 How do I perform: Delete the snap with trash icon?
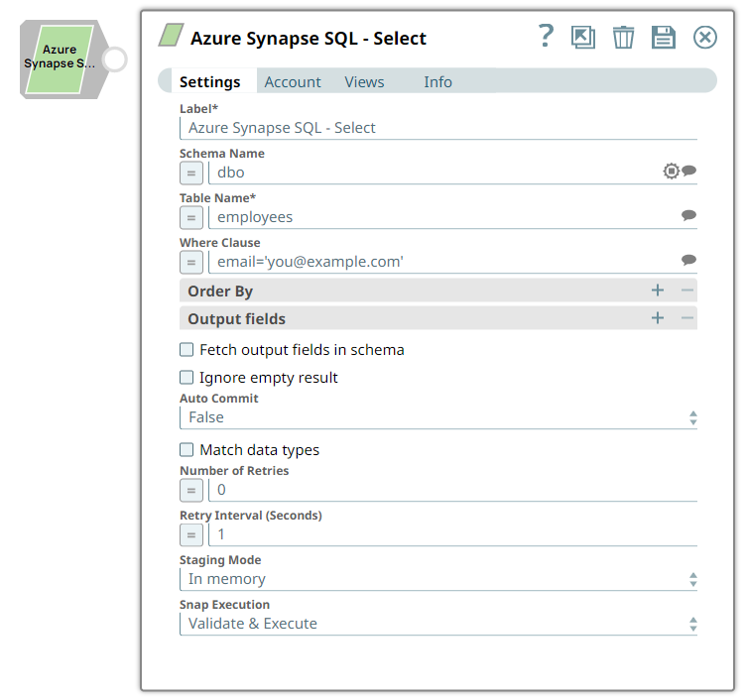coord(623,37)
